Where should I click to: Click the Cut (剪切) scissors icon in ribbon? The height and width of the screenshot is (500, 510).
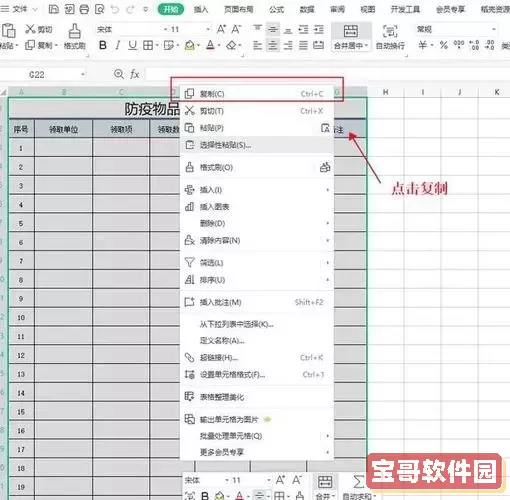pos(30,29)
